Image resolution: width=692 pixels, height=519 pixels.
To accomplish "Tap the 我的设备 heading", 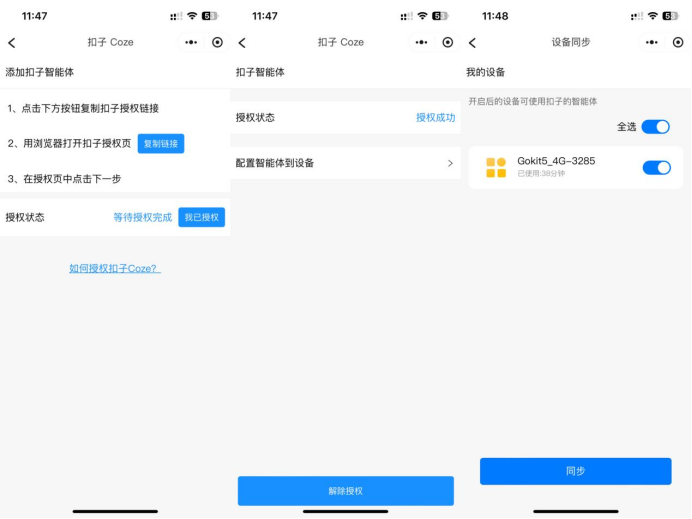I will (485, 72).
